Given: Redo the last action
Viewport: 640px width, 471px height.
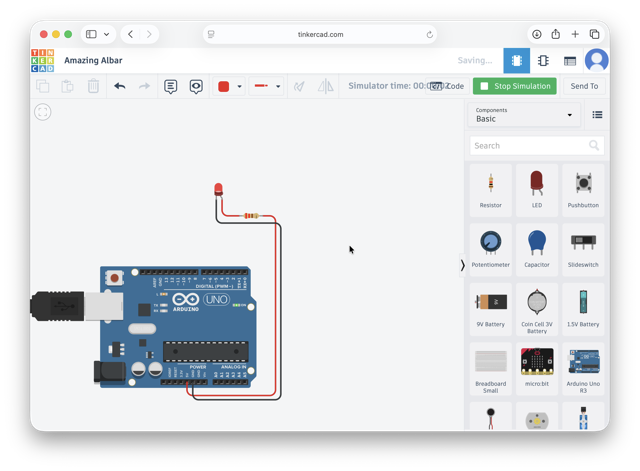Looking at the screenshot, I should coord(144,86).
